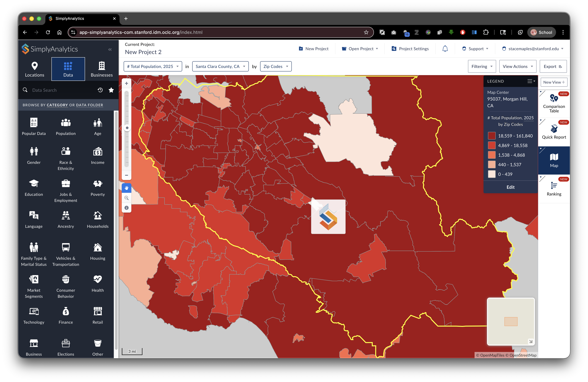Screen dimensions: 588x382
Task: Open the View Actions dropdown
Action: pyautogui.click(x=518, y=66)
